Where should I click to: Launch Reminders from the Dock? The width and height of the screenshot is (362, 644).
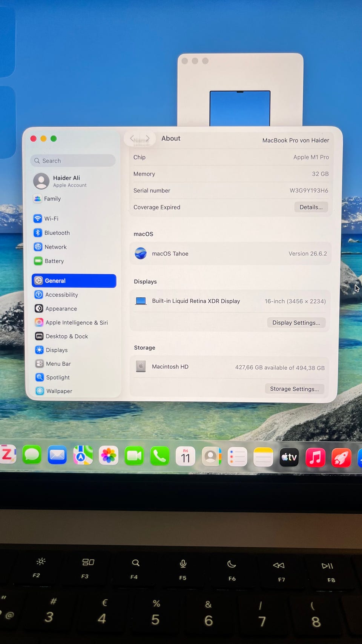point(237,457)
